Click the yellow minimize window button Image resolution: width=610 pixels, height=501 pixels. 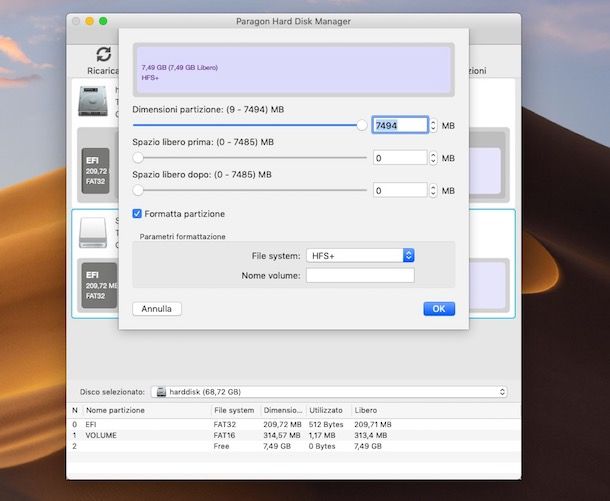tap(89, 21)
